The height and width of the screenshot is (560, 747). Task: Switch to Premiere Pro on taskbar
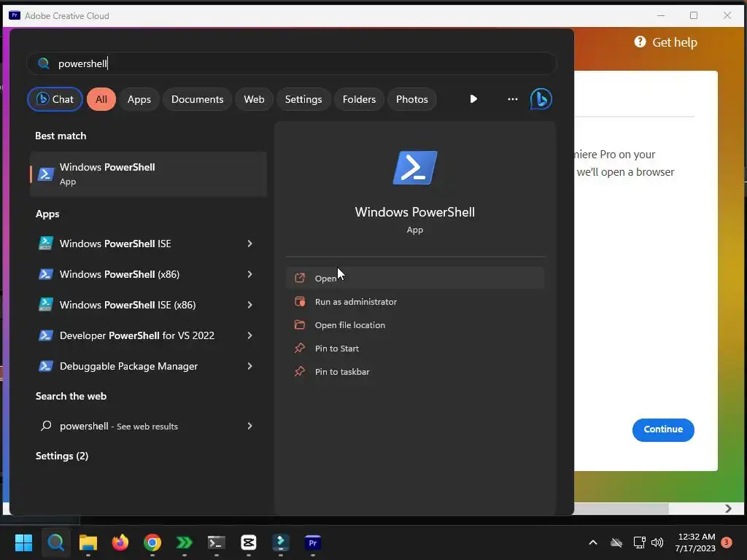(x=312, y=542)
